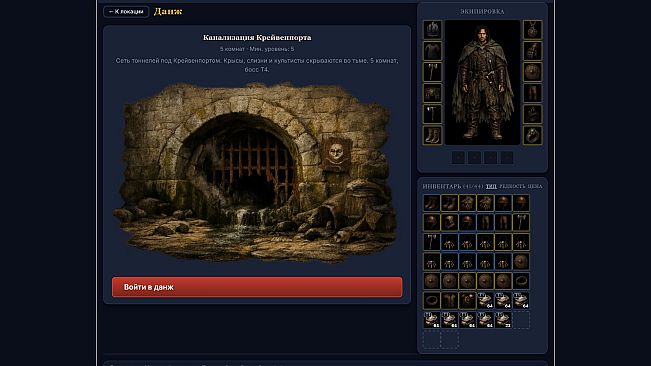The image size is (651, 366).
Task: Select the first boots item in inventory
Action: [x=431, y=203]
